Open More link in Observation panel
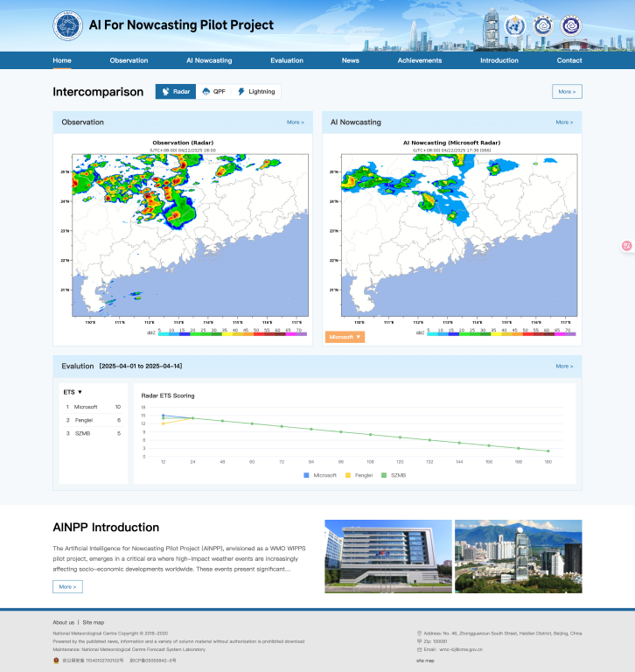Screen dimensions: 635x672 pos(296,122)
